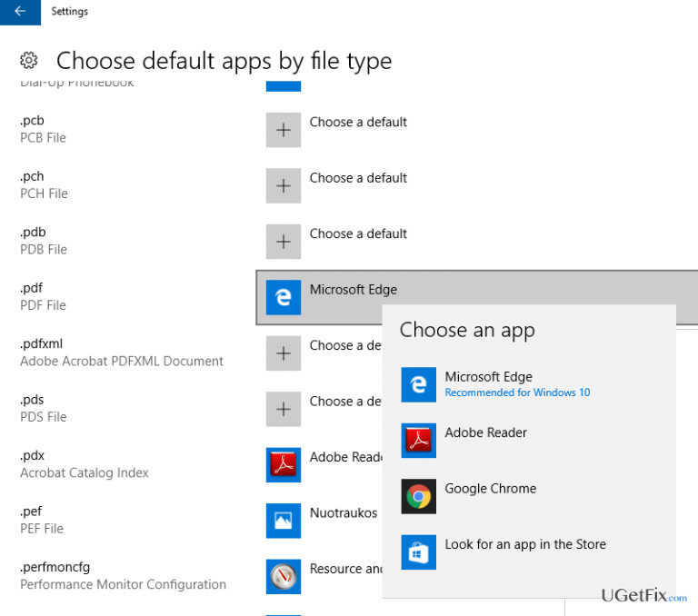Image resolution: width=698 pixels, height=616 pixels.
Task: Click the .pds extension text
Action: pyautogui.click(x=32, y=400)
